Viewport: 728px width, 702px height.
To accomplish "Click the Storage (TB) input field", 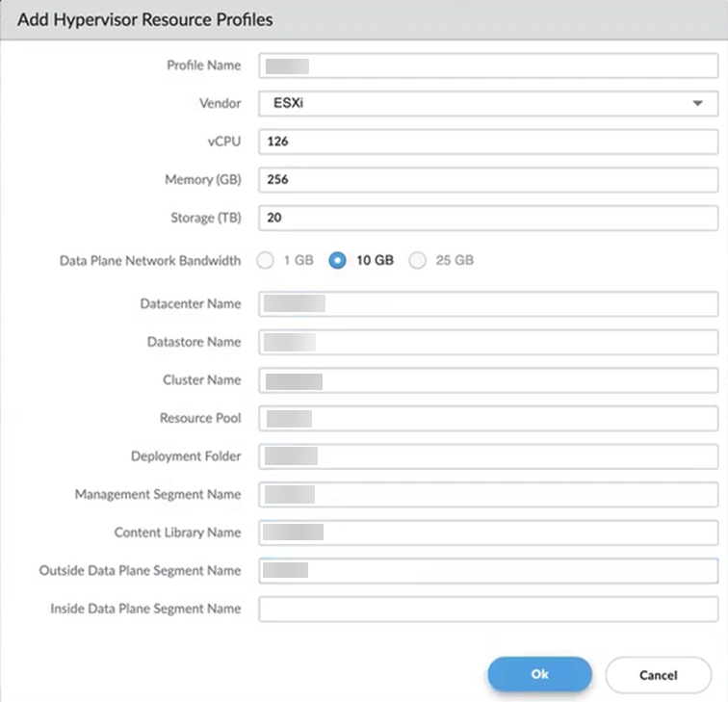I will 487,219.
